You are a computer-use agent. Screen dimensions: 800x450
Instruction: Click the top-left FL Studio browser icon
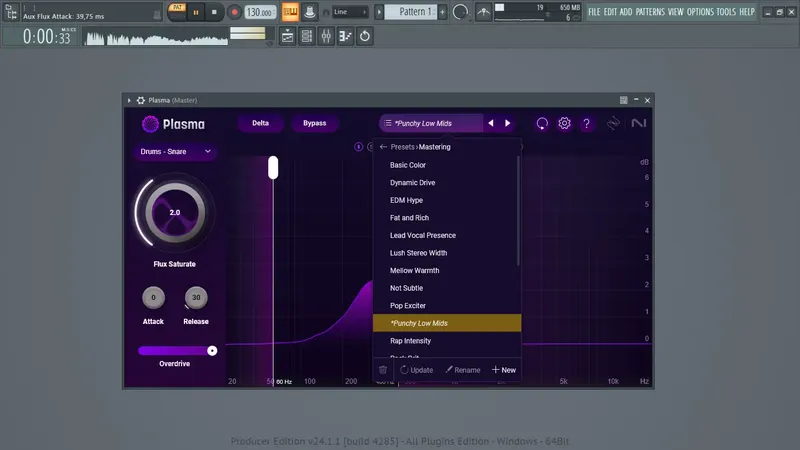tap(11, 12)
